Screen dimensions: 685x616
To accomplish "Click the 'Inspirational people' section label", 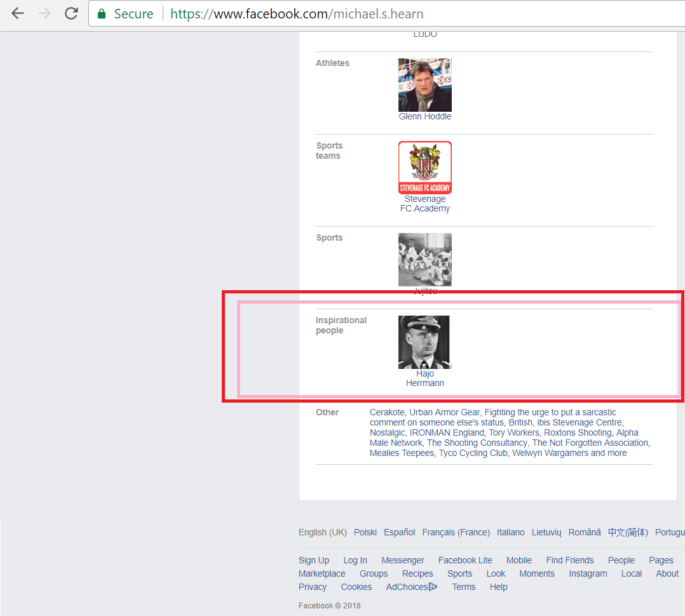I will tap(341, 325).
